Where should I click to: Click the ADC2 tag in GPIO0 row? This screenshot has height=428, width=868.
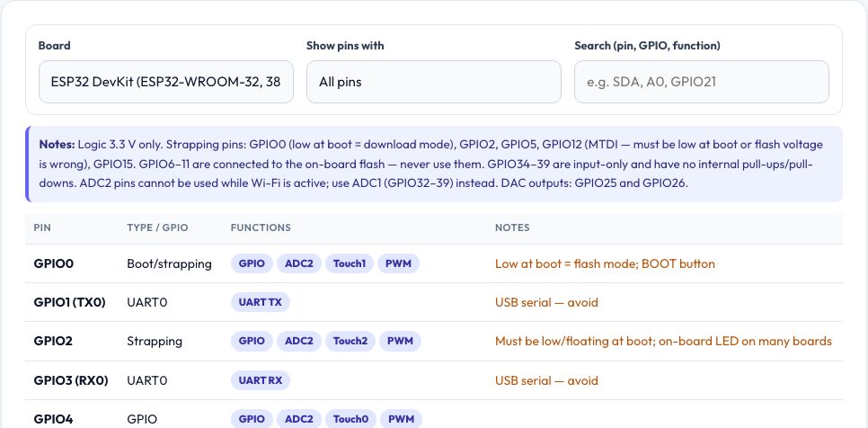(x=299, y=263)
